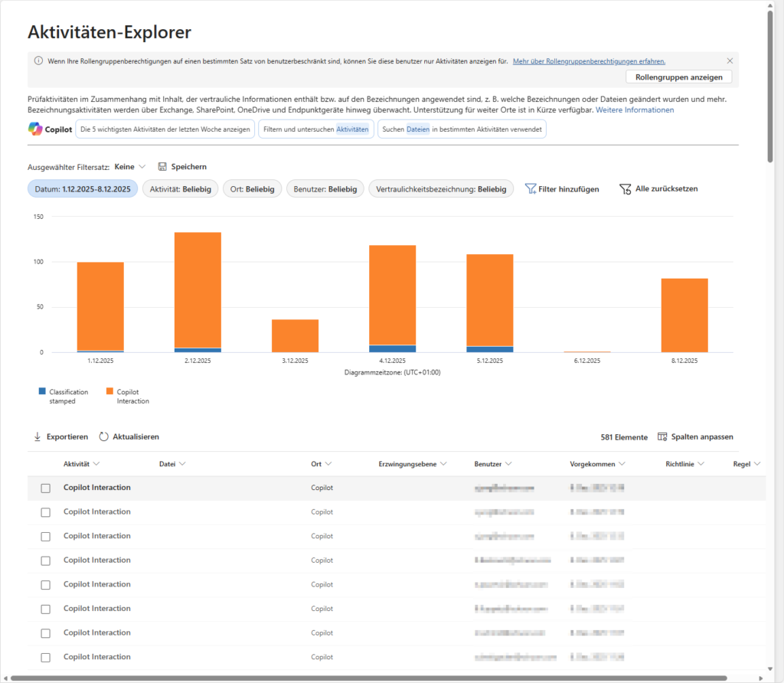Click the Exportieren download arrow icon
This screenshot has width=784, height=683.
[x=37, y=436]
